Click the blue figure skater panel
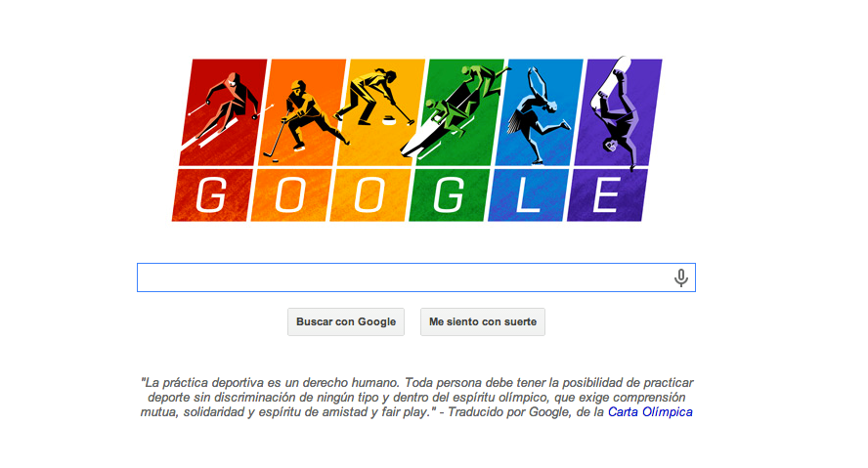 coord(540,112)
